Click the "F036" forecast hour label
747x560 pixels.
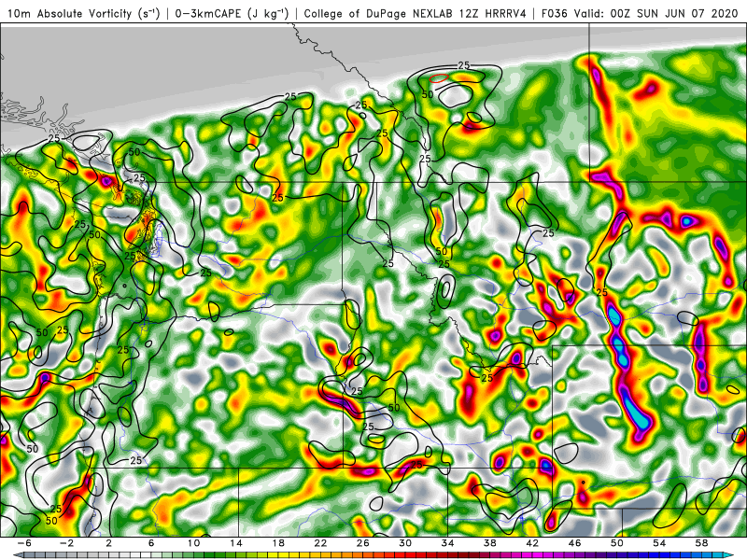pyautogui.click(x=555, y=13)
